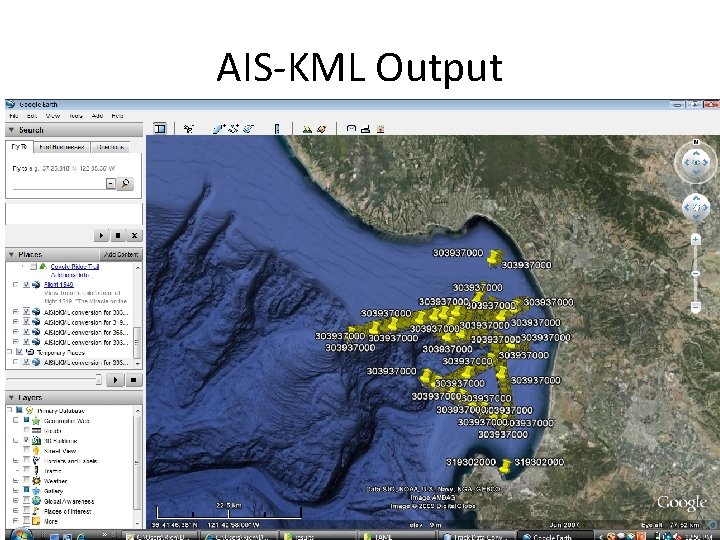Clear search results with X button
Viewport: 720px width, 540px height.
134,236
